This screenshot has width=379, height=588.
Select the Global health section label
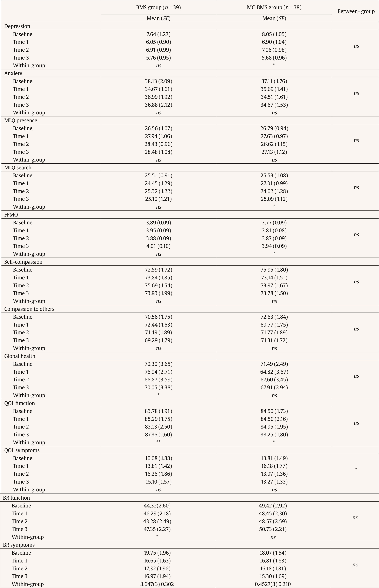(20, 356)
